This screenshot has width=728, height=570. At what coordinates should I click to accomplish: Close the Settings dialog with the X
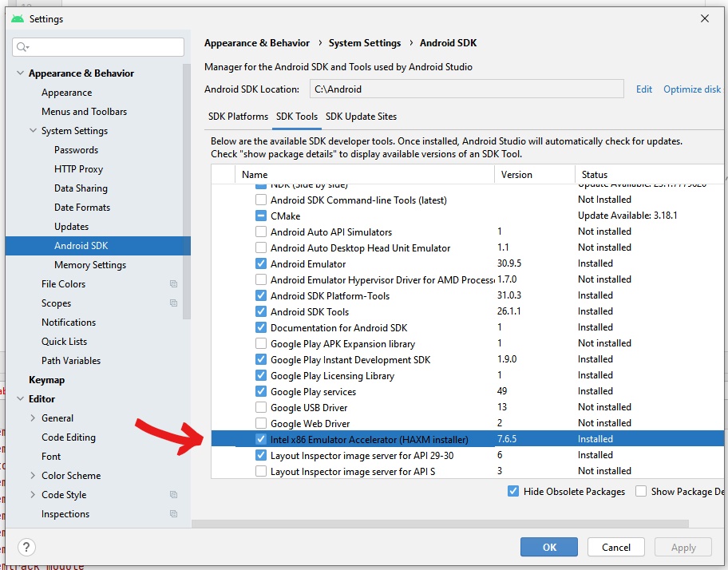[704, 18]
